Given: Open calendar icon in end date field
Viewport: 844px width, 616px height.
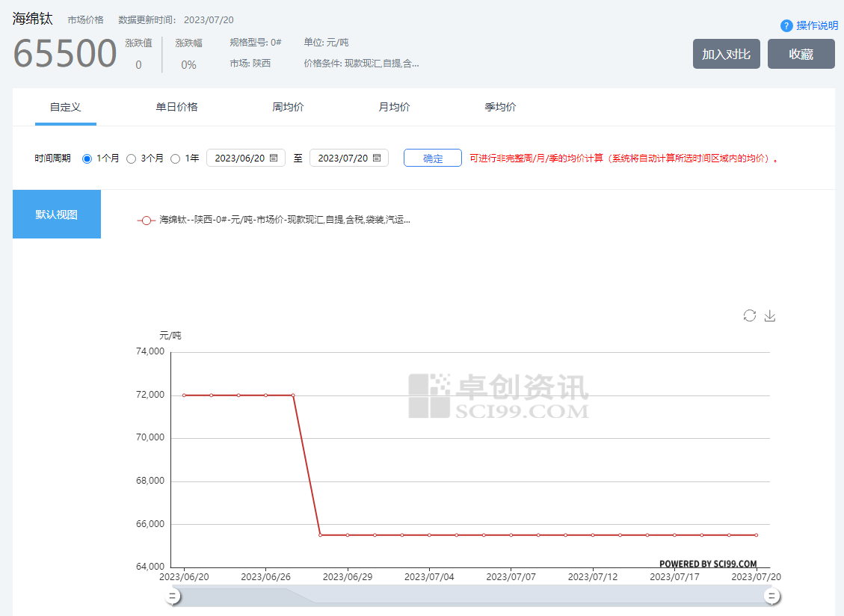Looking at the screenshot, I should click(377, 158).
